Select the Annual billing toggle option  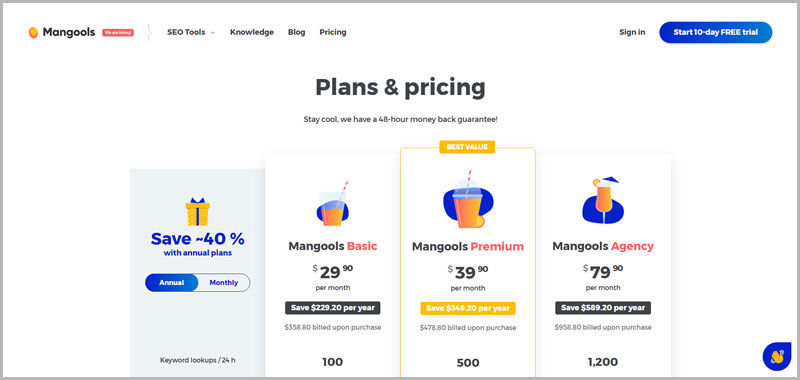pyautogui.click(x=171, y=283)
